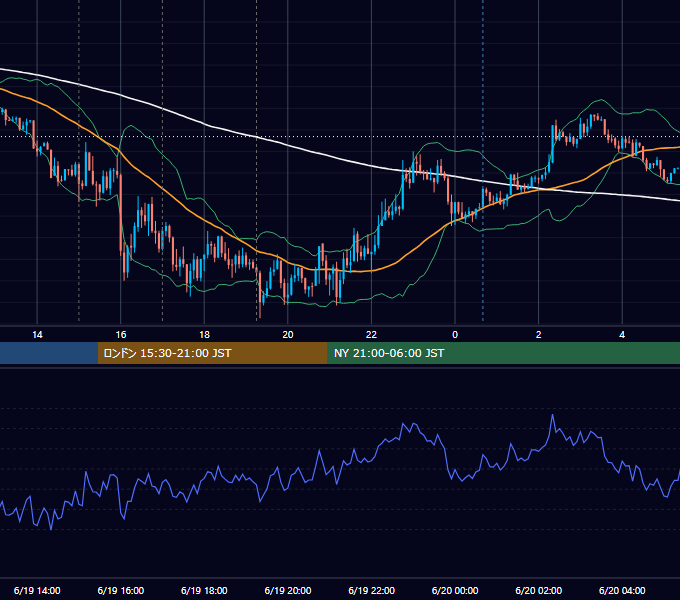Select the NY 21:00-06:00 JST session bar

click(503, 353)
